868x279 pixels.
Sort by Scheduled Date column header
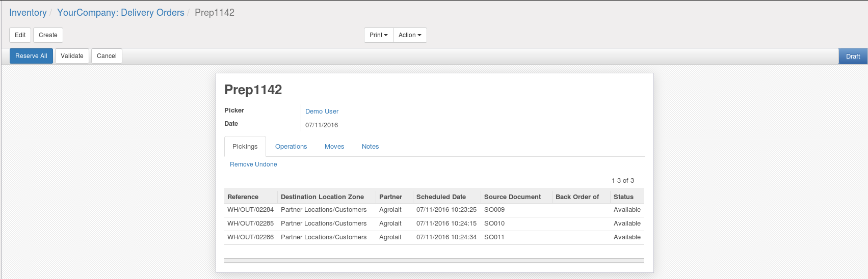point(441,197)
